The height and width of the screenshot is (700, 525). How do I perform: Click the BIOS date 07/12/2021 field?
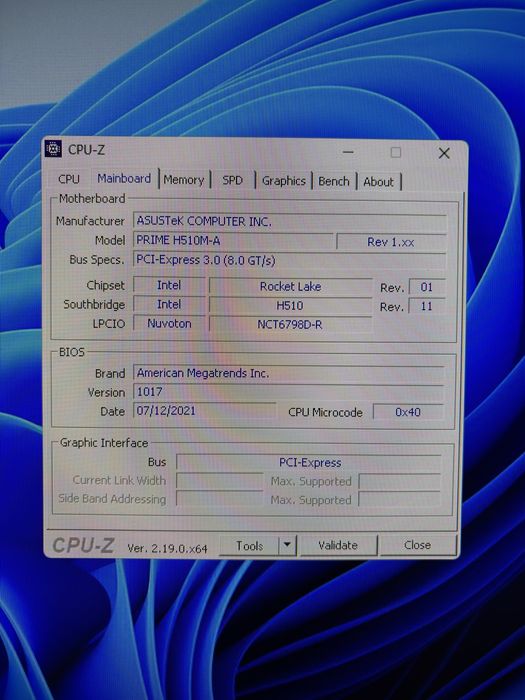tap(204, 411)
